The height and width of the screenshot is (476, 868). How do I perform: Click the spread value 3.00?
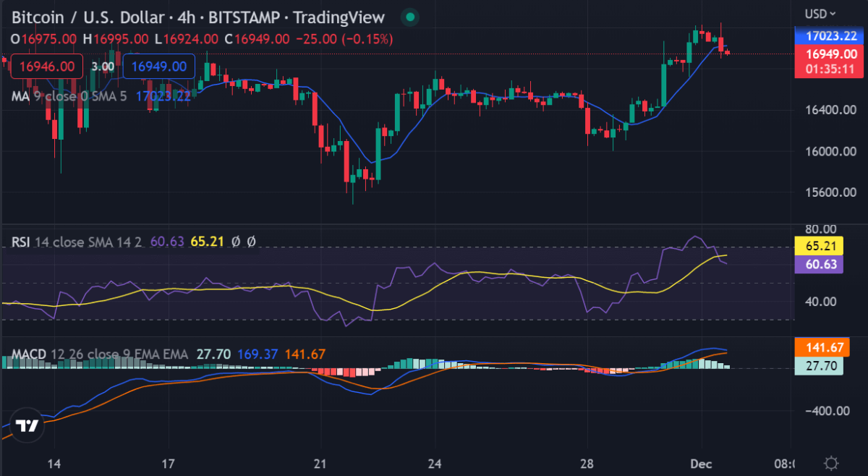pos(103,67)
